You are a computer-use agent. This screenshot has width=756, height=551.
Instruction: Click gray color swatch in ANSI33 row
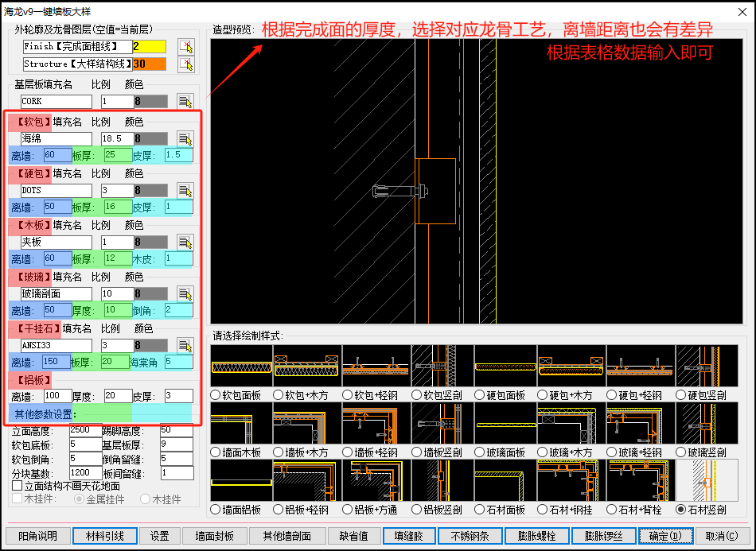tap(151, 345)
